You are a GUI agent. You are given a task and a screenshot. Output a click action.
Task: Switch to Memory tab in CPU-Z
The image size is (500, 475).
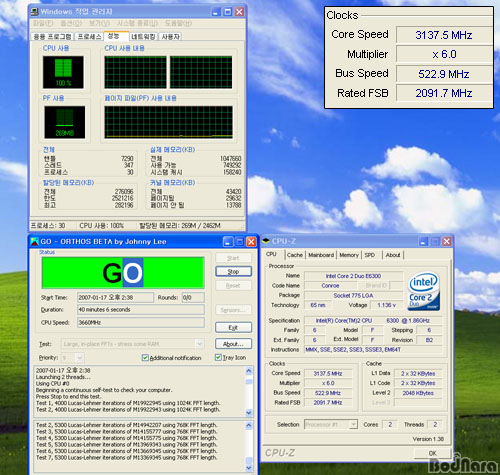click(349, 255)
